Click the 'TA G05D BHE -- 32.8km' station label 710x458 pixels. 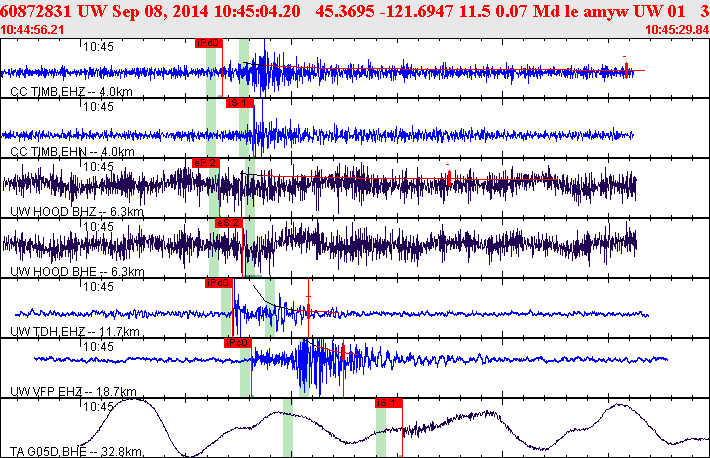point(76,452)
